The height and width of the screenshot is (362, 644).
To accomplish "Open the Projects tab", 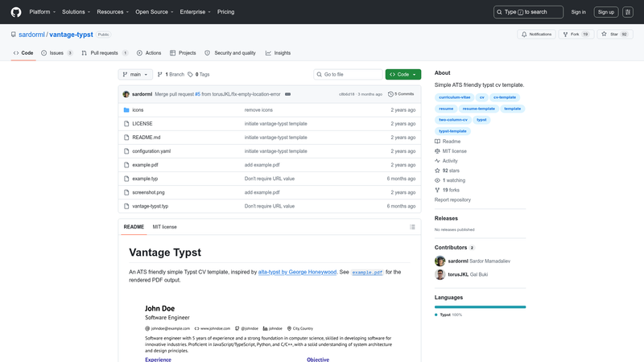I will (183, 53).
